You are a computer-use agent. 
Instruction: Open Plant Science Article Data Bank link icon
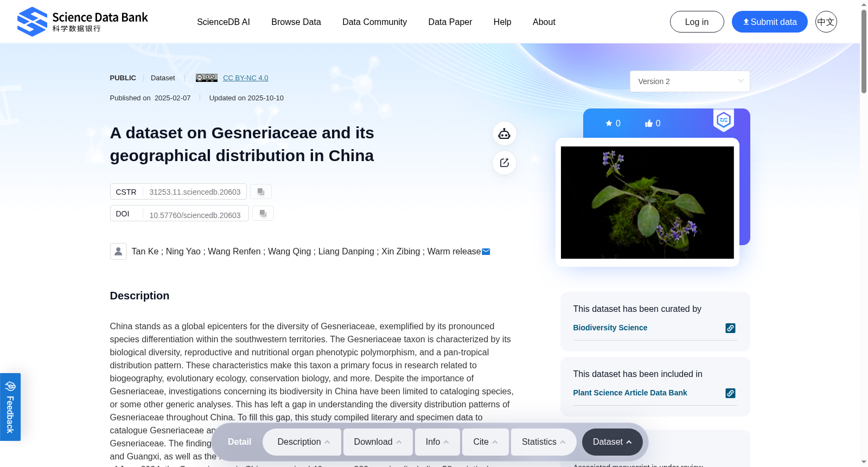tap(731, 393)
